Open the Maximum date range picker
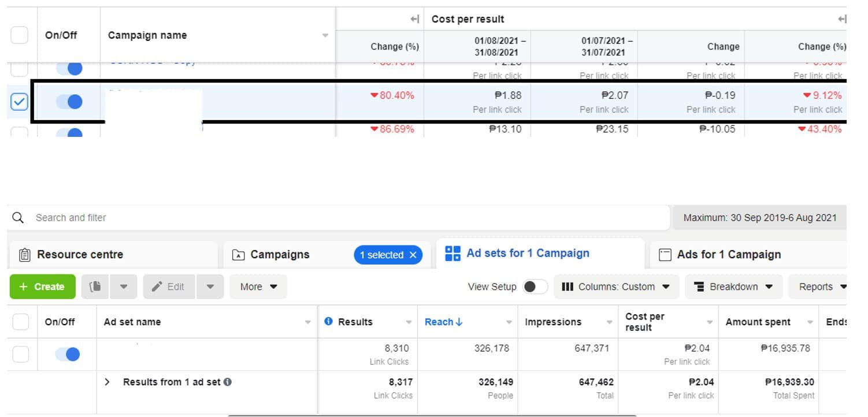The height and width of the screenshot is (417, 868). (759, 218)
